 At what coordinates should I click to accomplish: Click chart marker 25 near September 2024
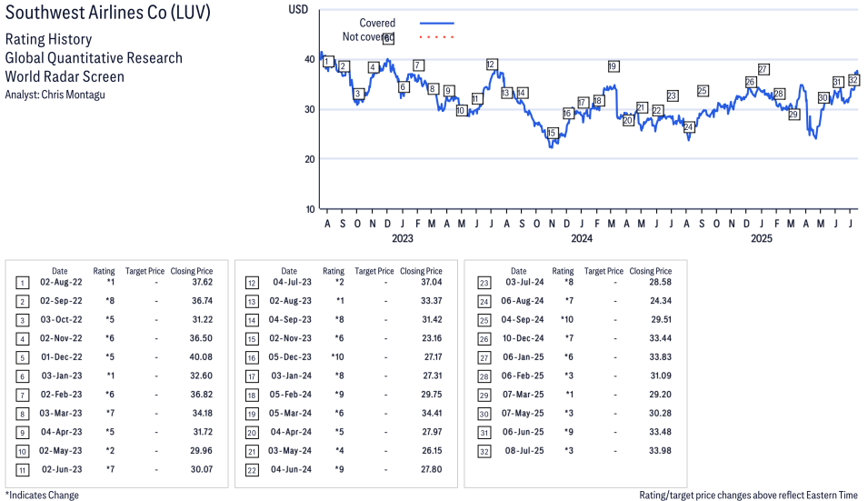click(703, 91)
